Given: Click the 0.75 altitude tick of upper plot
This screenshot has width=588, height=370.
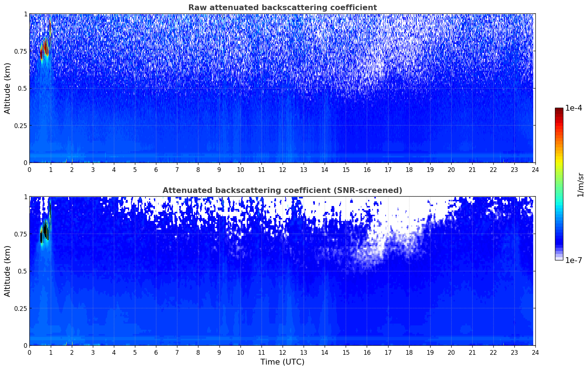Looking at the screenshot, I should tap(20, 51).
